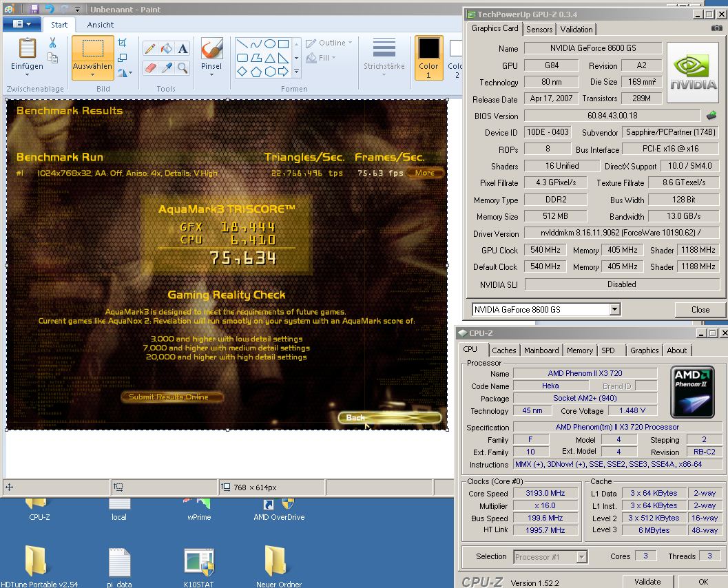Click the Pinsel brush icon
Image resolution: width=728 pixels, height=588 pixels.
211,48
